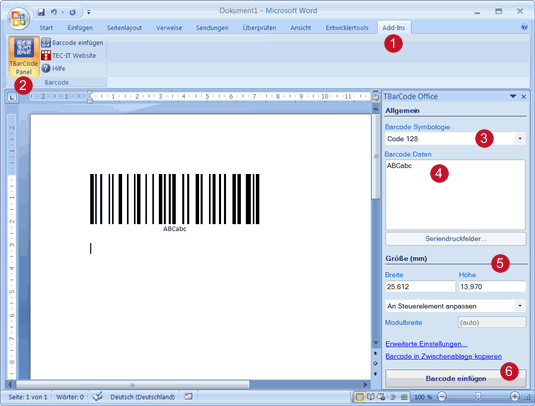Click the zoom slider handle
This screenshot has height=406, width=535.
(x=478, y=396)
